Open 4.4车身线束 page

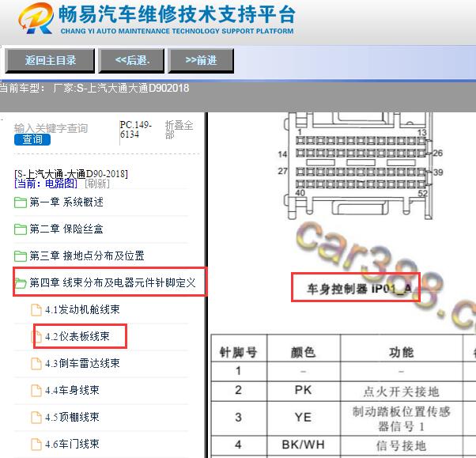[72, 390]
